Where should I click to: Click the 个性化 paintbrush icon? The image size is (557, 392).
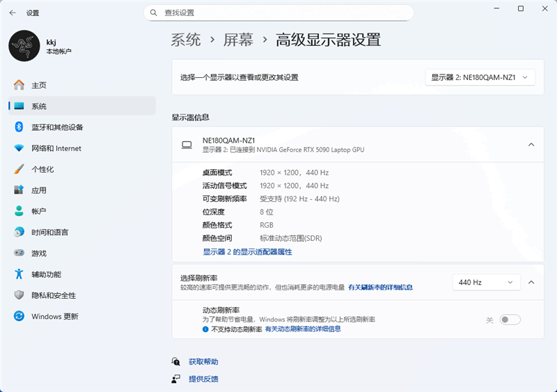point(19,169)
